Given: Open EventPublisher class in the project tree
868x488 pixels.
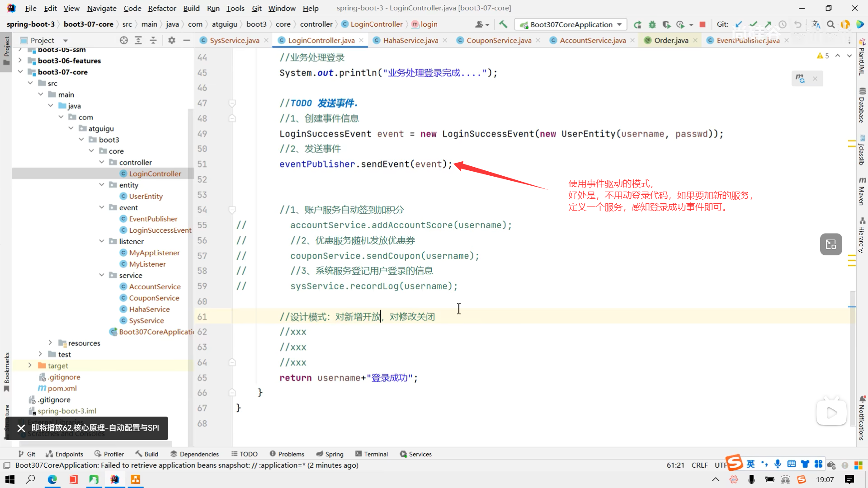Looking at the screenshot, I should [153, 219].
